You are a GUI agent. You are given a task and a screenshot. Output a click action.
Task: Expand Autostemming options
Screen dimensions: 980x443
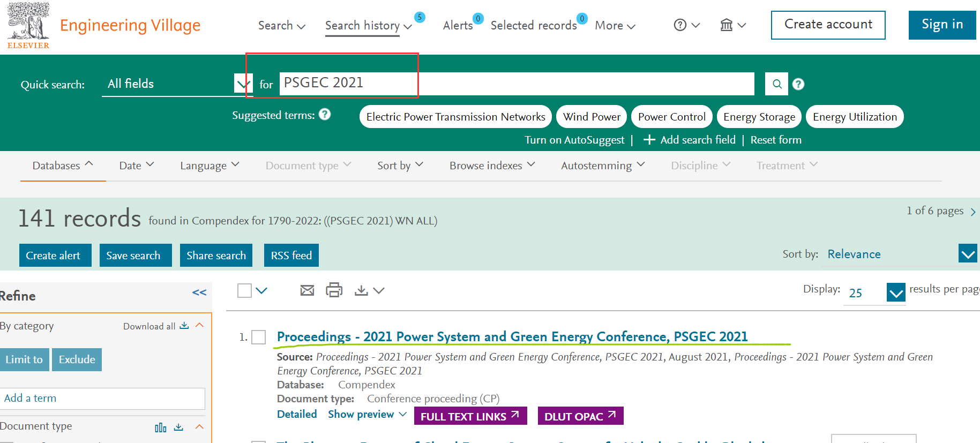point(603,166)
